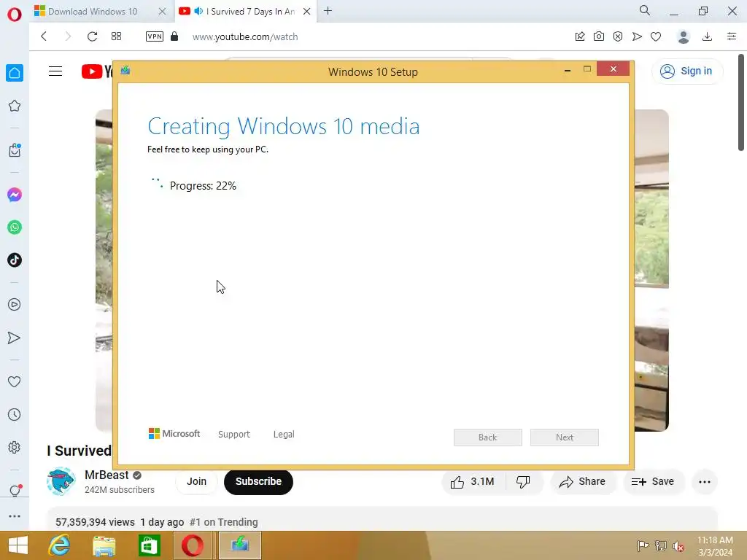The width and height of the screenshot is (747, 560).
Task: Click the #1 on Trending link
Action: (223, 522)
